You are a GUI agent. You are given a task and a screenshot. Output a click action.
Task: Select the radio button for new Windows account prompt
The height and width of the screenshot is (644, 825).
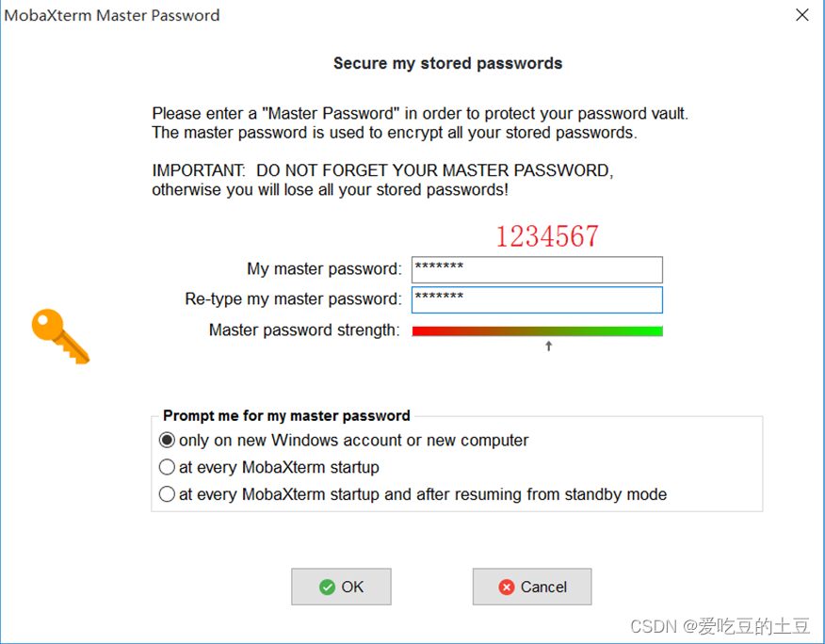pyautogui.click(x=167, y=440)
